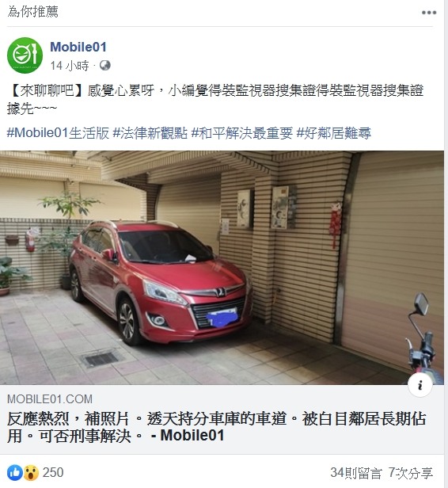Click the wow emoji reaction icon
The image size is (448, 488).
point(32,472)
